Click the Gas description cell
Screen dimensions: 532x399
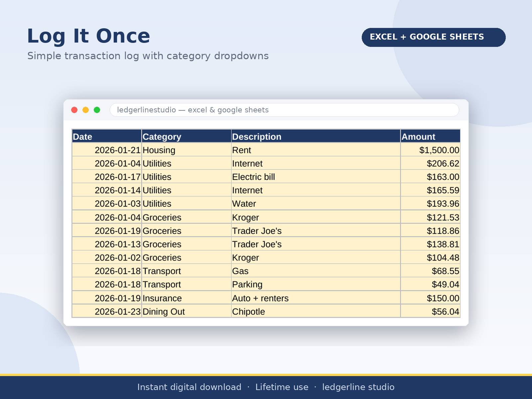point(316,271)
